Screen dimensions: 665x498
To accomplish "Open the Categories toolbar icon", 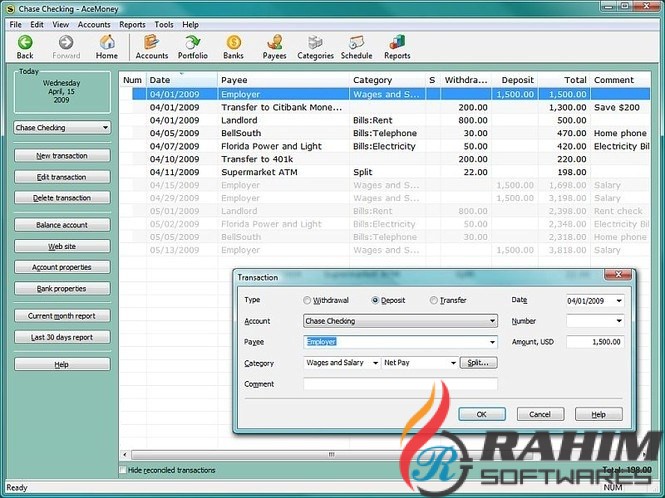I will [x=315, y=47].
